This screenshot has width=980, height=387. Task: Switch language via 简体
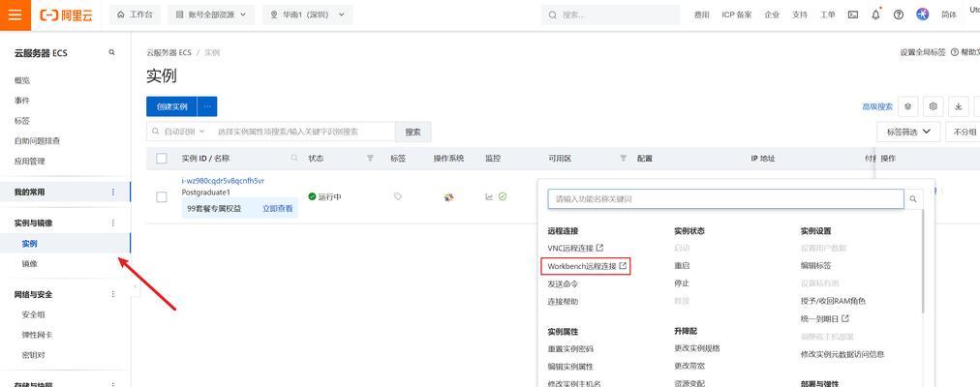click(x=948, y=15)
